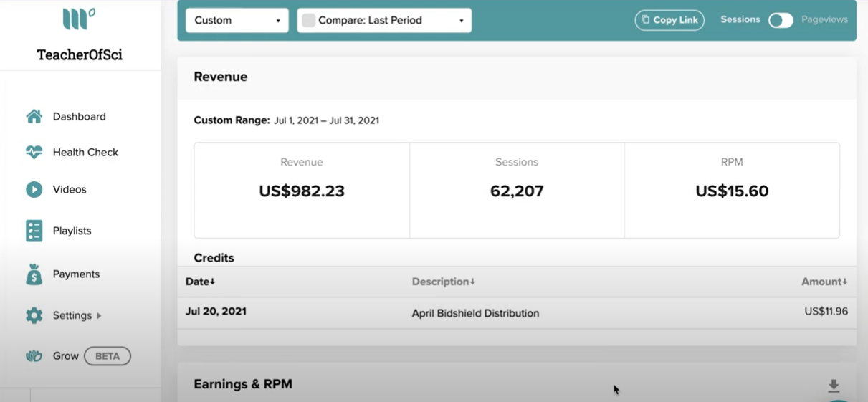Open the Settings gear icon
The height and width of the screenshot is (402, 868).
34,315
